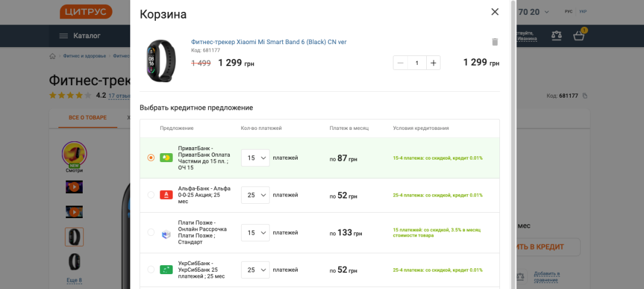Switch site language to РУС

pyautogui.click(x=569, y=11)
